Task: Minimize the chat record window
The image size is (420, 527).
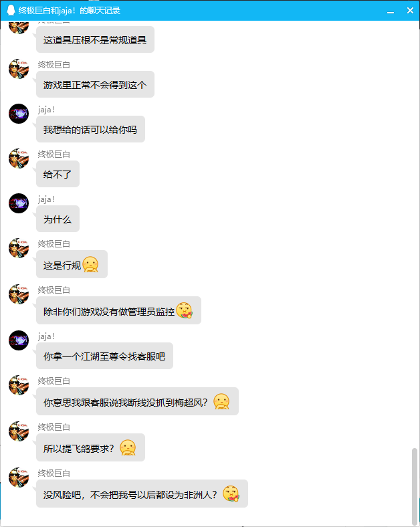Action: (391, 11)
